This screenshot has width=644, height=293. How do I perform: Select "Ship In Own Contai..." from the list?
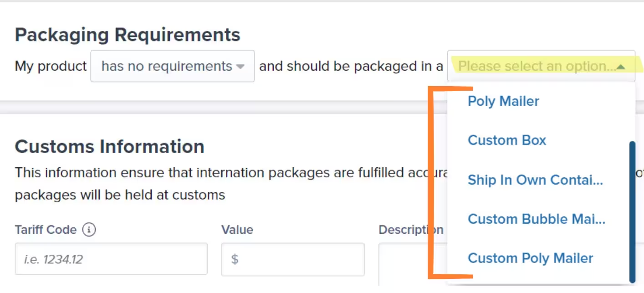click(x=535, y=180)
